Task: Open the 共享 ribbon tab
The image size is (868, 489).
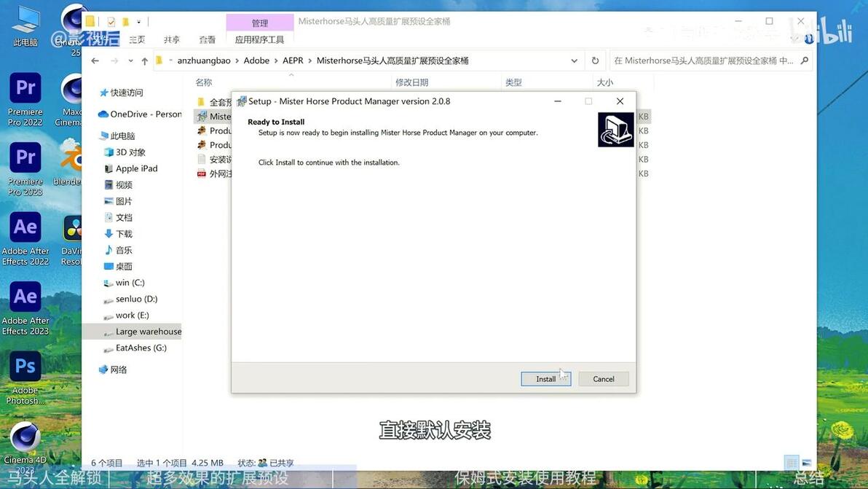Action: point(172,39)
